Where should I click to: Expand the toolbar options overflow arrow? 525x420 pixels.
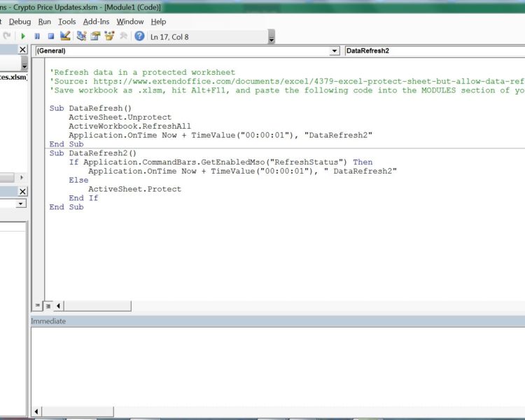point(271,38)
